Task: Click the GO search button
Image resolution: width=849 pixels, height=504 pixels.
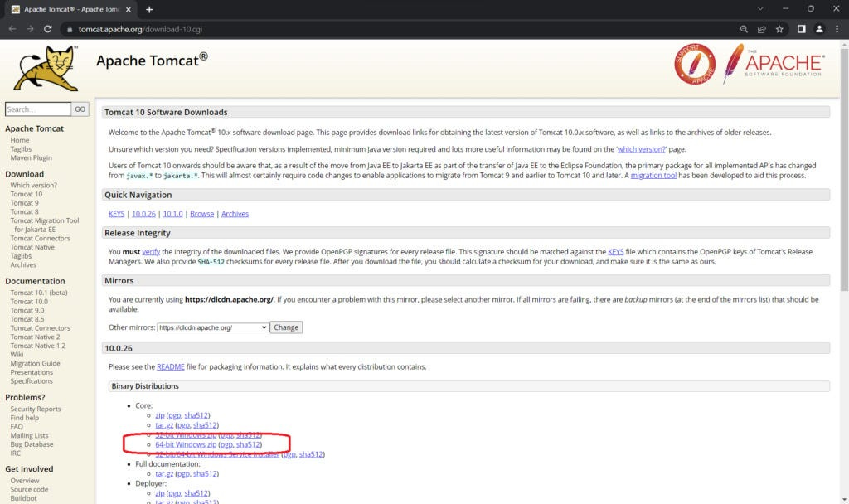Action: (x=80, y=109)
